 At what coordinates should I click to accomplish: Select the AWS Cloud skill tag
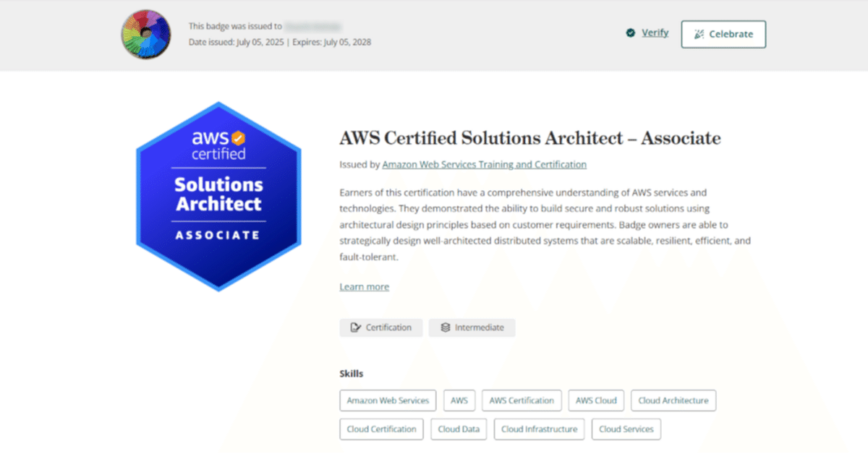click(596, 401)
